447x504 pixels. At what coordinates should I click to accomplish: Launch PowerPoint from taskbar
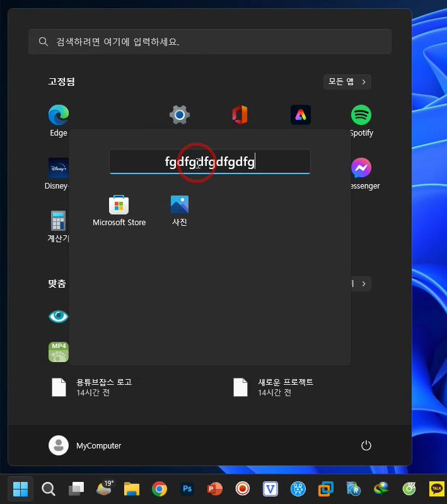click(215, 489)
